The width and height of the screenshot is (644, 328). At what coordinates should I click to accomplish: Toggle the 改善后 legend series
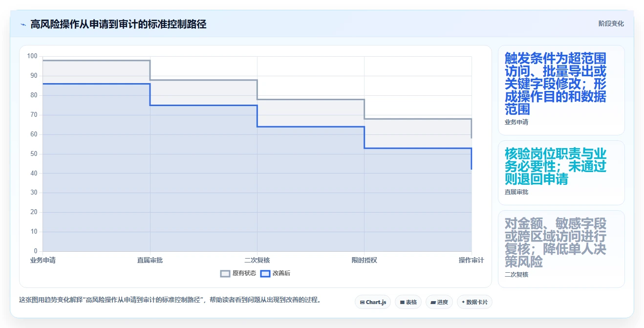275,273
